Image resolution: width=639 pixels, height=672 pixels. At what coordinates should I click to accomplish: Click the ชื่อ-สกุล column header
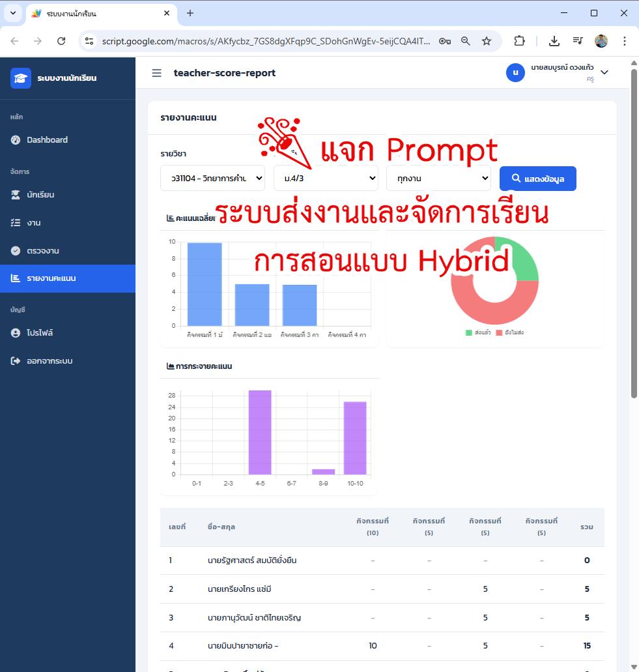click(x=221, y=527)
